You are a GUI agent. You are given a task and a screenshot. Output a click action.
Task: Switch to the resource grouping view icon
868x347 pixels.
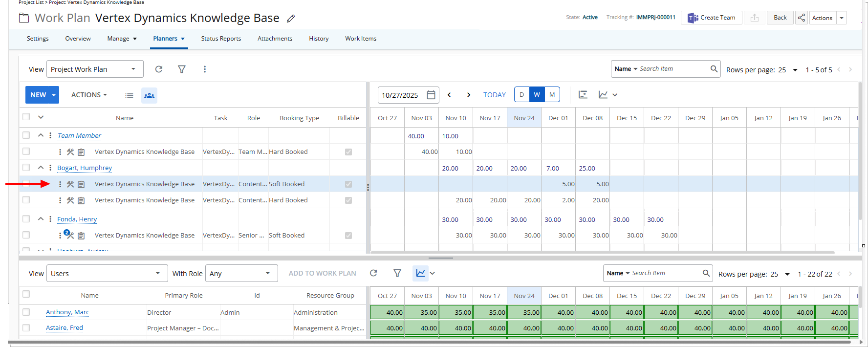(x=149, y=95)
